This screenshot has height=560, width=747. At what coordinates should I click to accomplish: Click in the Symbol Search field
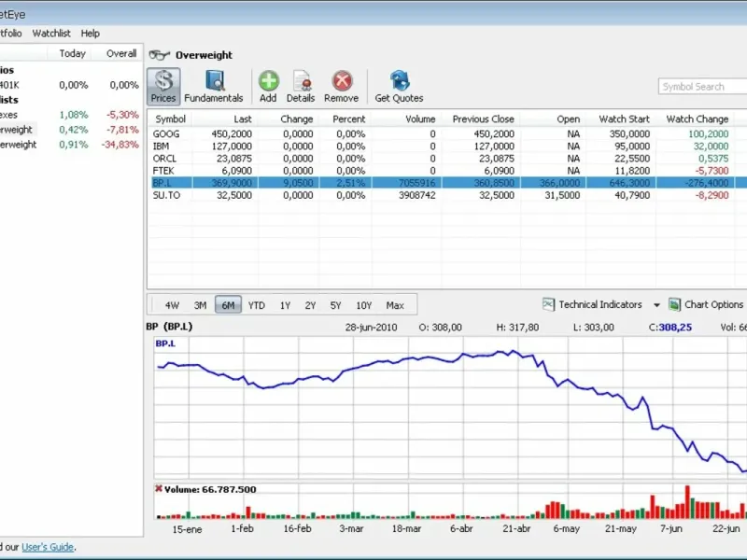coord(702,87)
